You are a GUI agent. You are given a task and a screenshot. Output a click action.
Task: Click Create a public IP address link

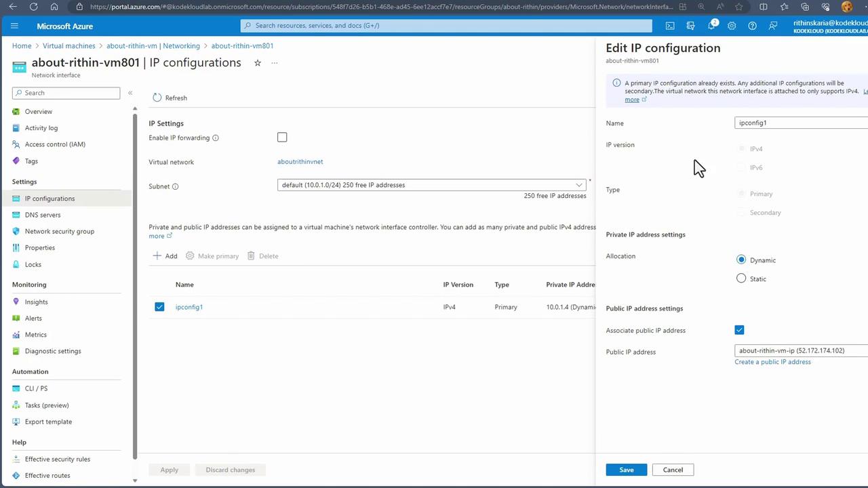pyautogui.click(x=772, y=362)
